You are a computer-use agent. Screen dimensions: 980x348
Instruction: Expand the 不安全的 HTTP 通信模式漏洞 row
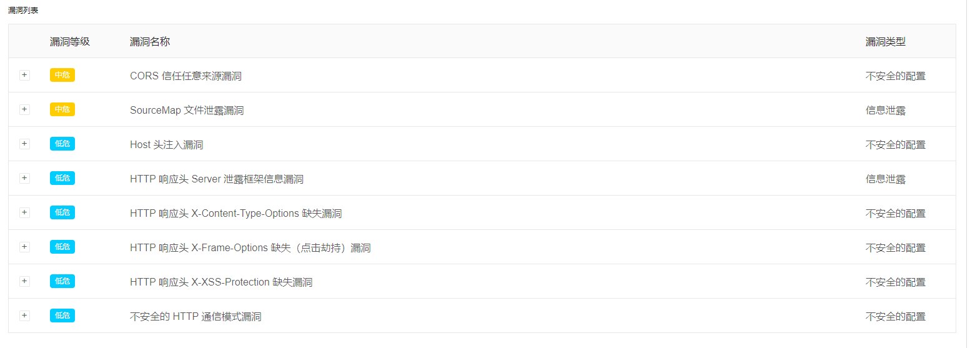point(24,316)
